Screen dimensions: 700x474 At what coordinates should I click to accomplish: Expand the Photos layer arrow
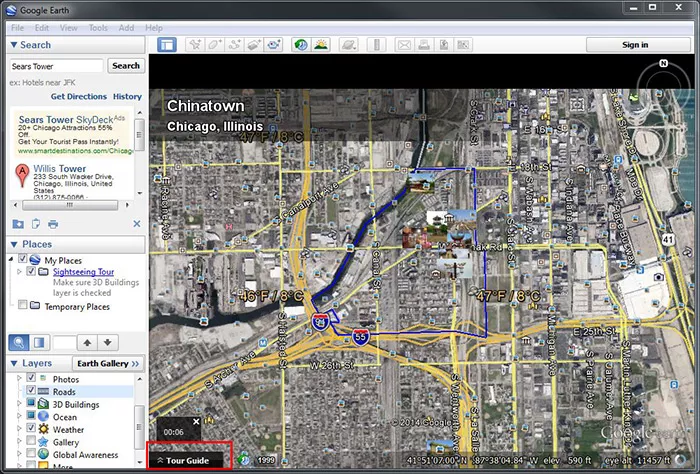pyautogui.click(x=19, y=378)
